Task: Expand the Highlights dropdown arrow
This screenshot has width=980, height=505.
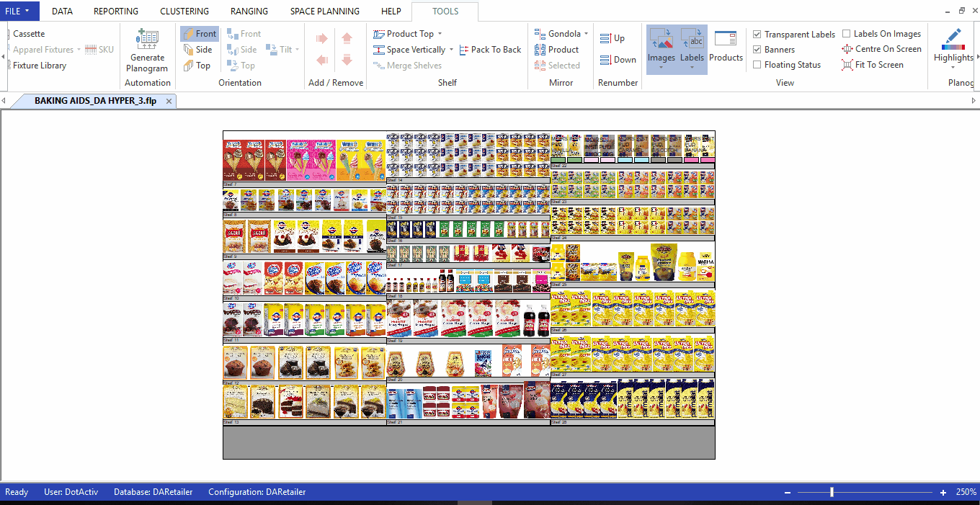Action: point(953,68)
